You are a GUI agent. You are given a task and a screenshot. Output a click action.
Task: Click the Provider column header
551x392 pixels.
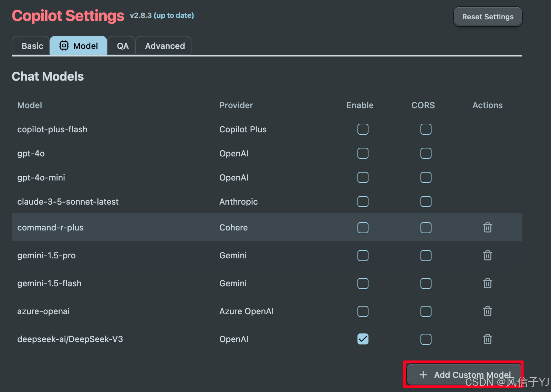tap(236, 105)
